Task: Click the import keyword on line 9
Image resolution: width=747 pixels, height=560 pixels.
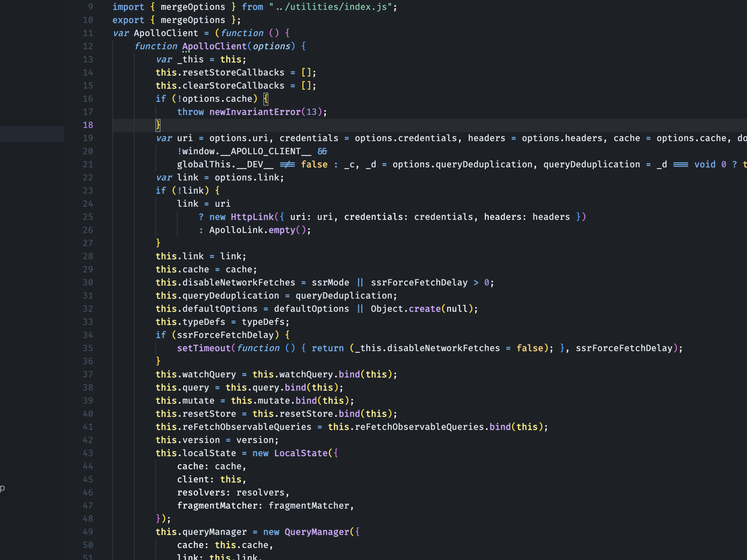Action: coord(128,7)
